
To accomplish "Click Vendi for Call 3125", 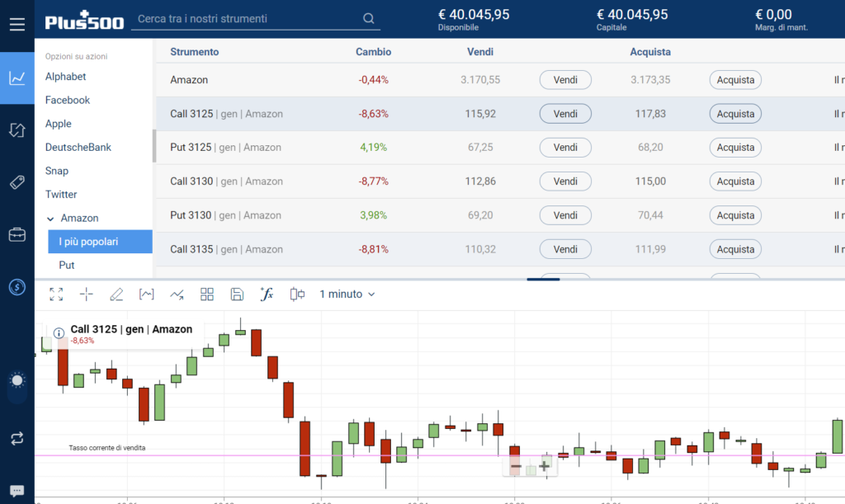I will pos(565,114).
